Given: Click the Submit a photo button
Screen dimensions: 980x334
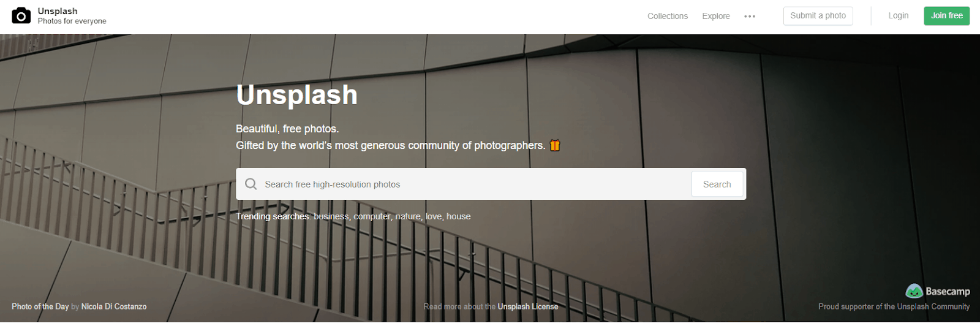Looking at the screenshot, I should click(818, 16).
